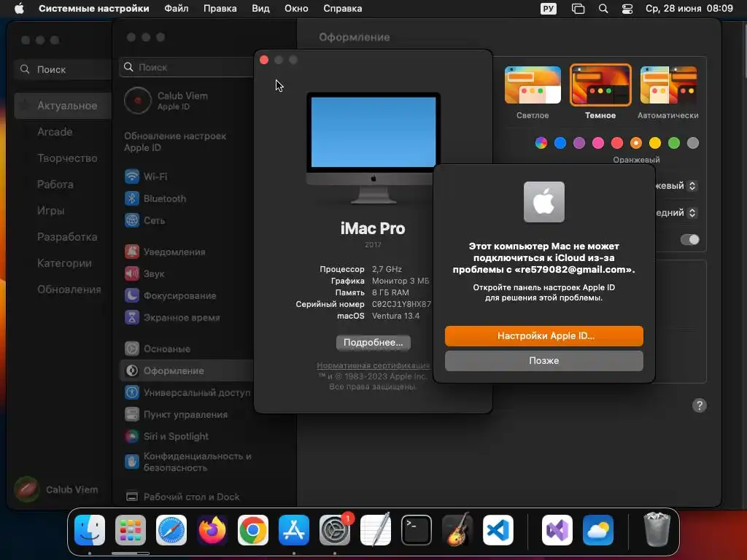Screen dimensions: 747x560
Task: Open Справка menu
Action: (343, 9)
